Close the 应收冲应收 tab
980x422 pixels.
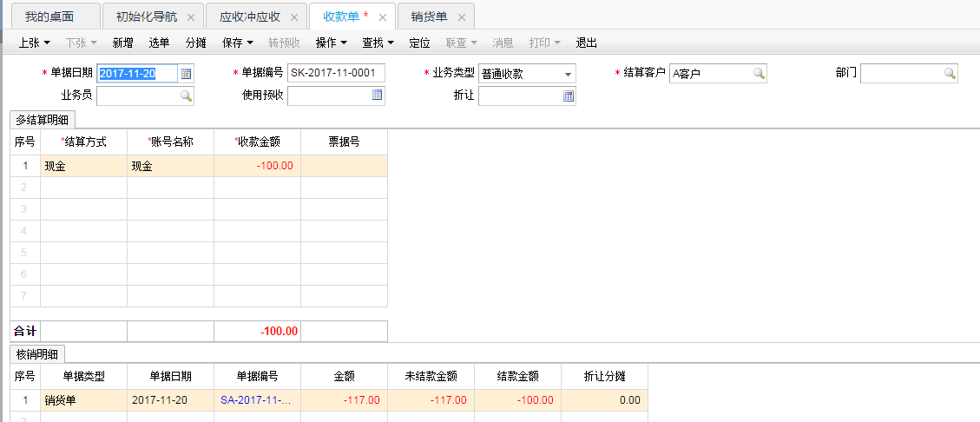point(294,17)
